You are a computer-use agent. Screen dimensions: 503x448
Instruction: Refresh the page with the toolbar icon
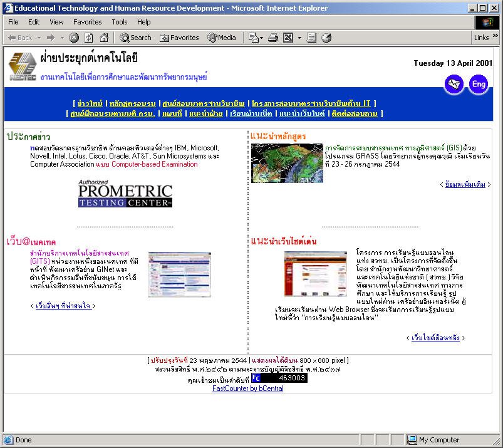(x=89, y=38)
